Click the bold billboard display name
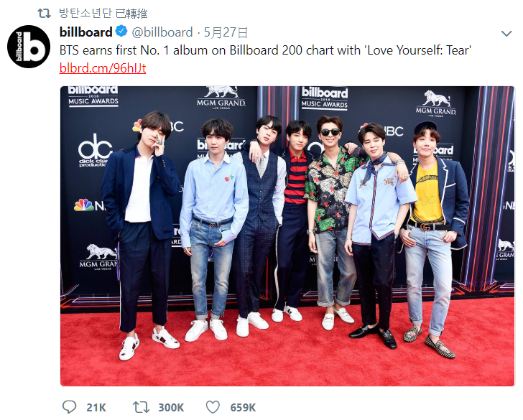Viewport: 523px width, 420px height. (85, 32)
